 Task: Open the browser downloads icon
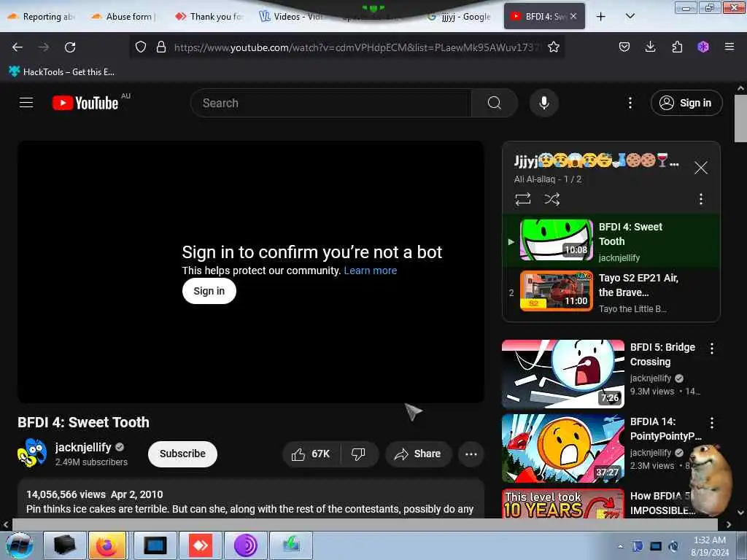coord(650,47)
